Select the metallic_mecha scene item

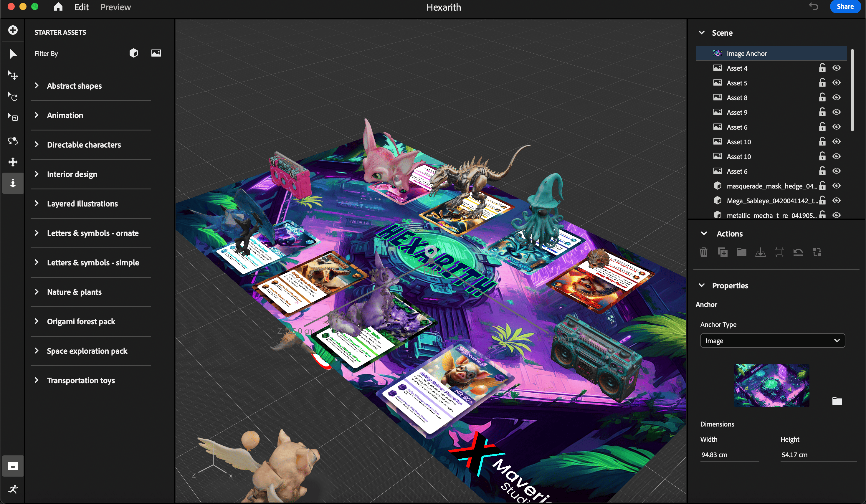tap(771, 215)
